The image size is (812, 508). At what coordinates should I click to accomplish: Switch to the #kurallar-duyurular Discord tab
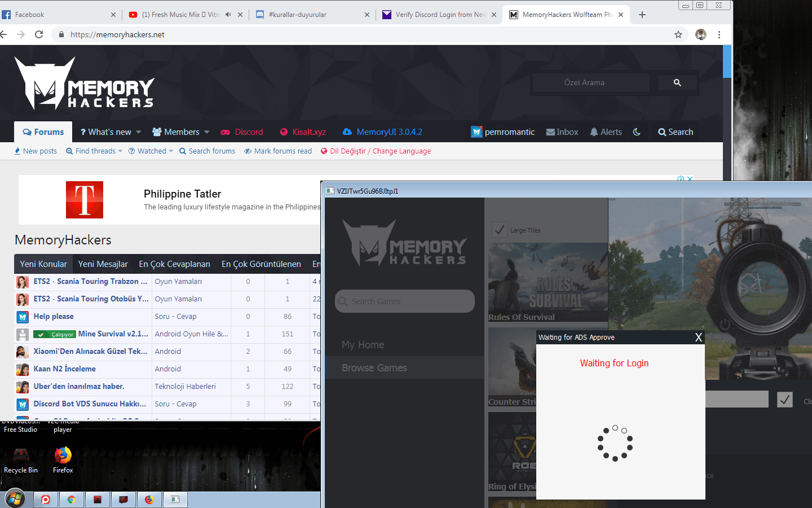coord(313,15)
